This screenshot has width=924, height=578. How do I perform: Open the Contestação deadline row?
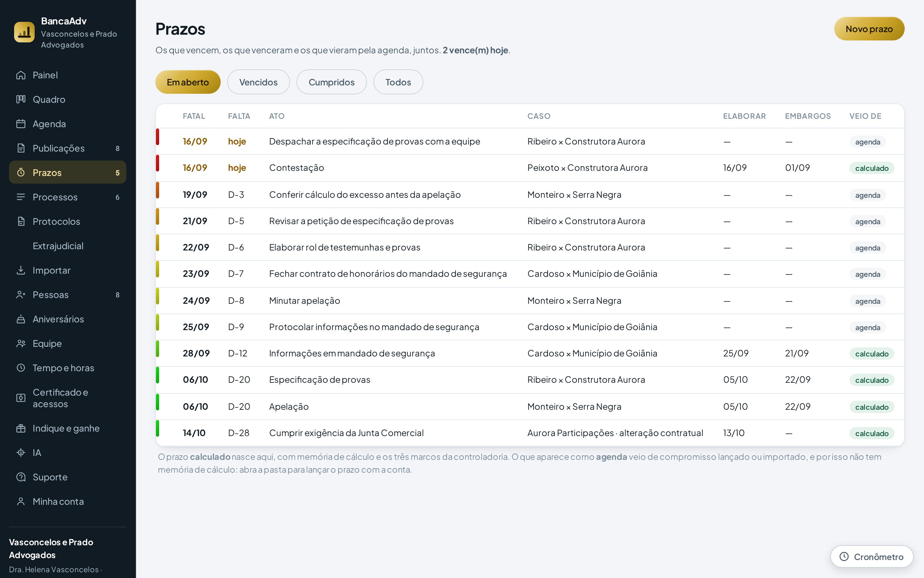point(530,168)
